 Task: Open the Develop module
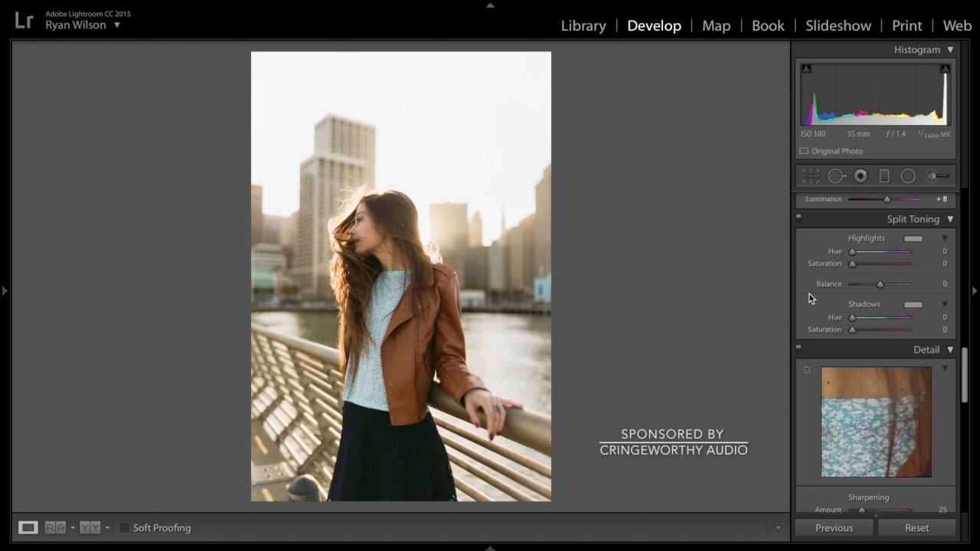[x=654, y=26]
